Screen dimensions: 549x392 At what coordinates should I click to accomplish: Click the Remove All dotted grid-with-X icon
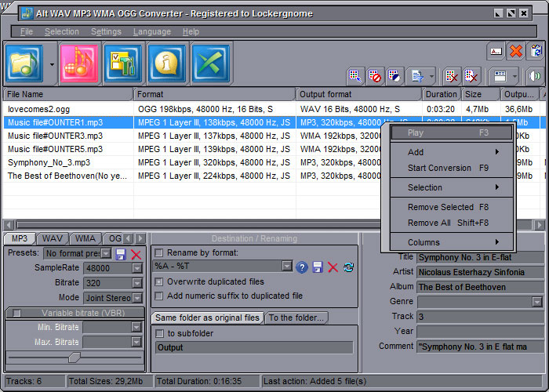(x=471, y=76)
